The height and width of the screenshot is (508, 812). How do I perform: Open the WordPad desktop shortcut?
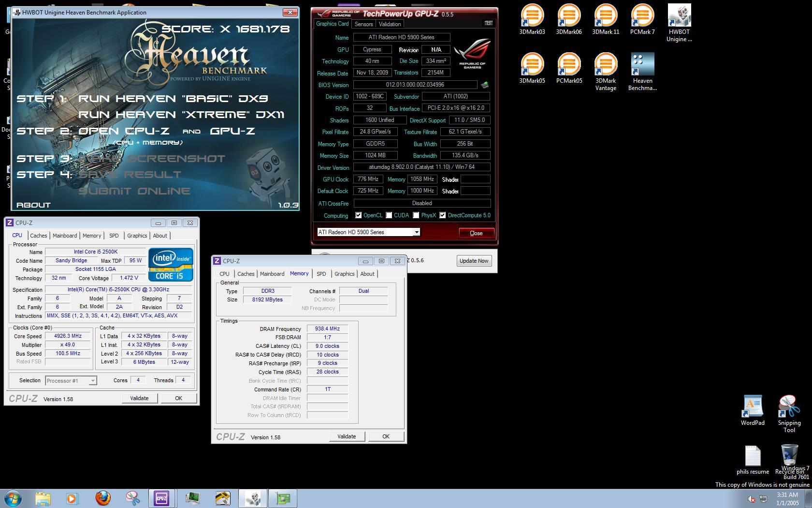[753, 410]
